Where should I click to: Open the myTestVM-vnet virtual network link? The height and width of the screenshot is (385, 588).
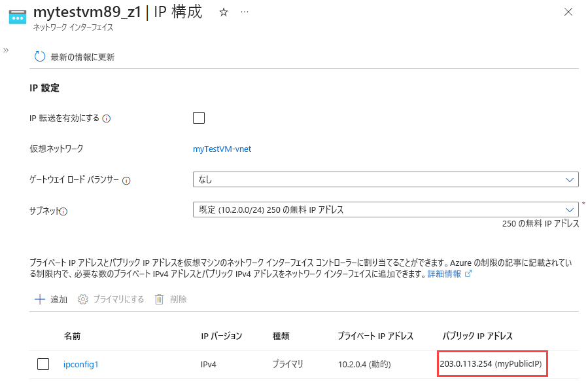coord(222,149)
